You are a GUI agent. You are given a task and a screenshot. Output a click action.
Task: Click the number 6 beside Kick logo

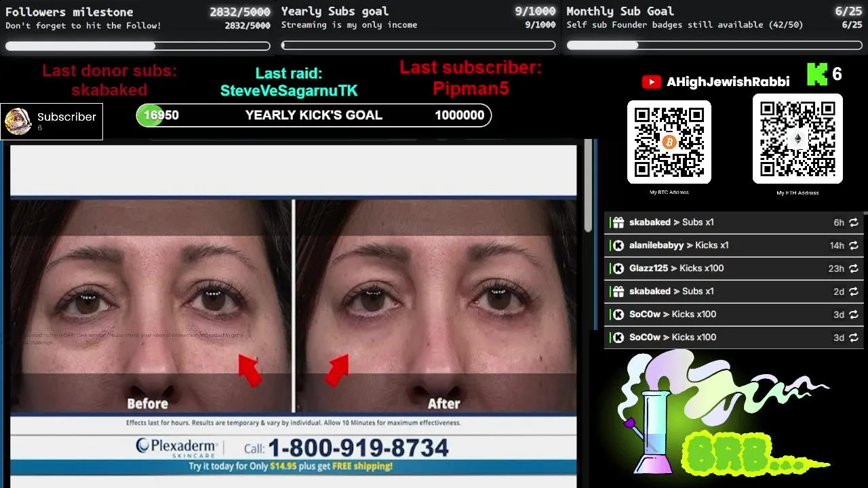tap(837, 75)
